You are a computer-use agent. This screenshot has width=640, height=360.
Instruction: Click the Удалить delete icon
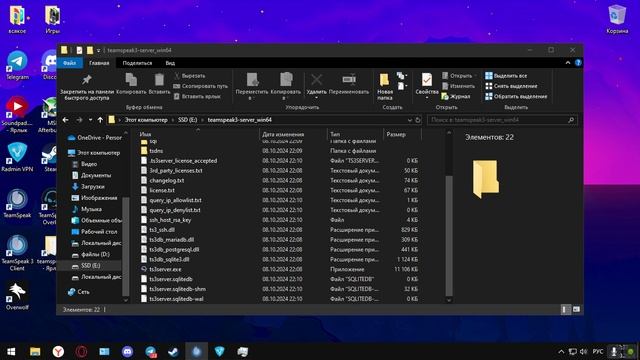click(316, 80)
